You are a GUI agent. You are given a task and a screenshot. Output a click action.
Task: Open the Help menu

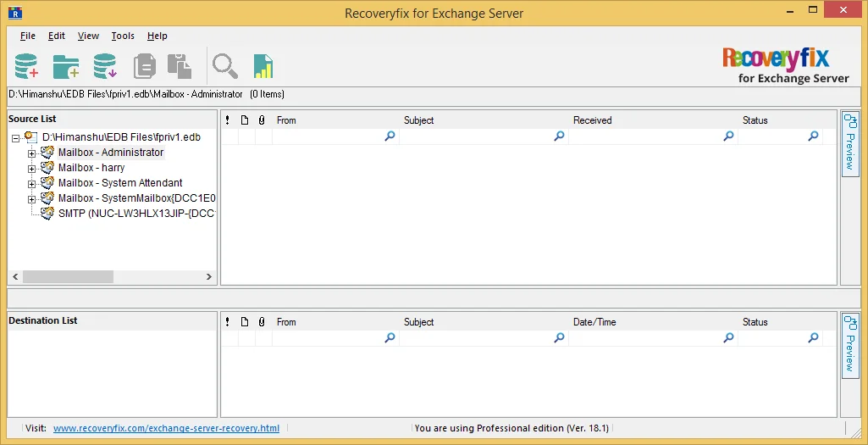158,36
